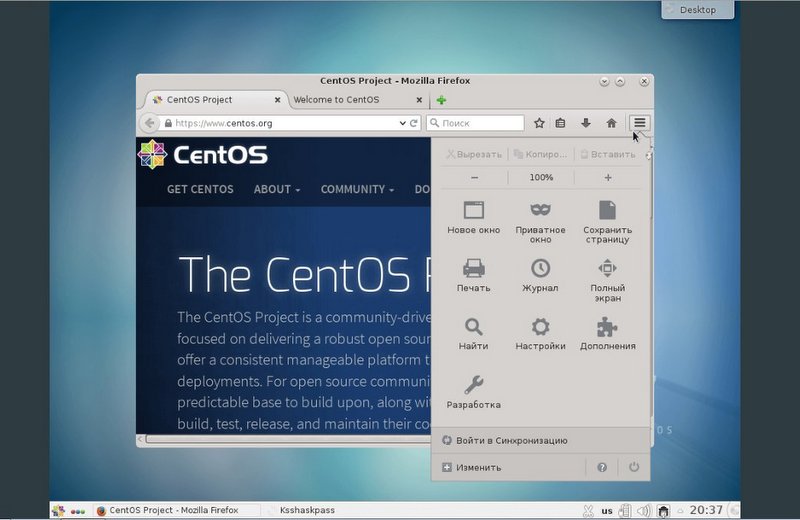
Task: Click the clock showing 20:37
Action: click(x=706, y=510)
